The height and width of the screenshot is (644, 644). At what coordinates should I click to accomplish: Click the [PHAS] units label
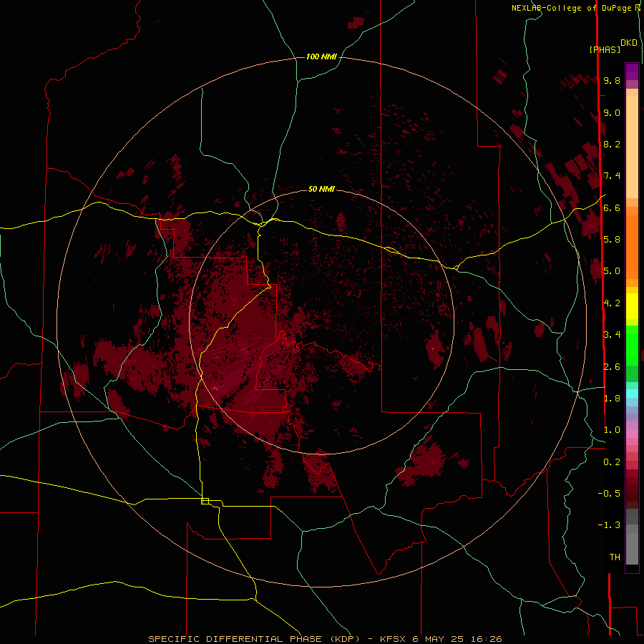point(605,49)
